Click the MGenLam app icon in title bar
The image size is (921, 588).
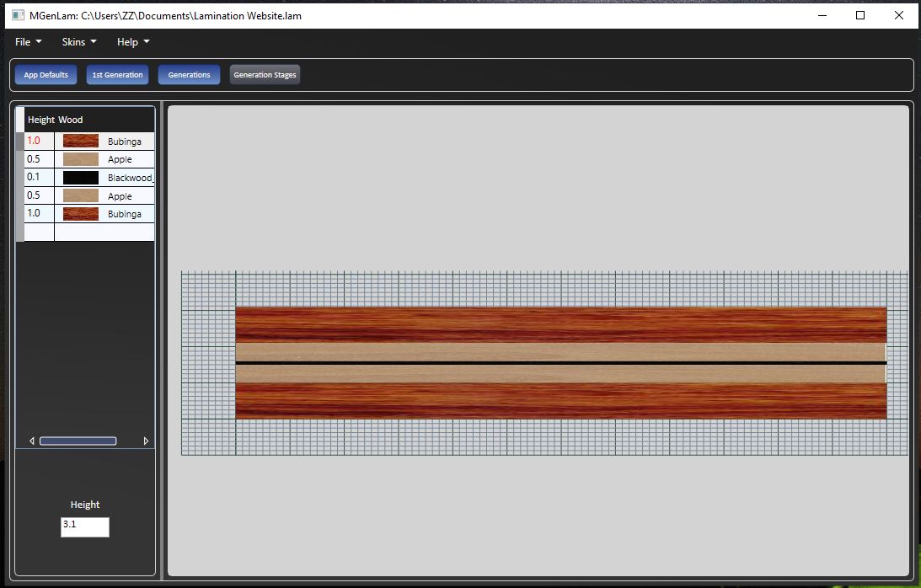(x=18, y=15)
